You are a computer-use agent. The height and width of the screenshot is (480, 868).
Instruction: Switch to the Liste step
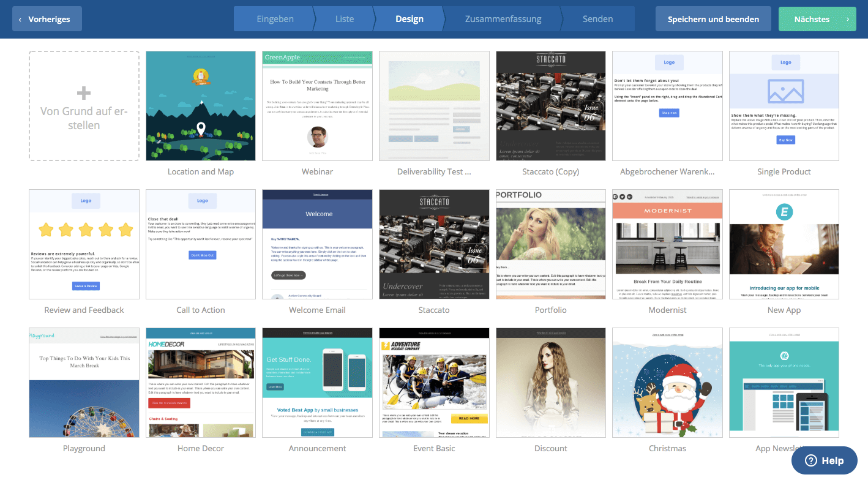coord(345,19)
